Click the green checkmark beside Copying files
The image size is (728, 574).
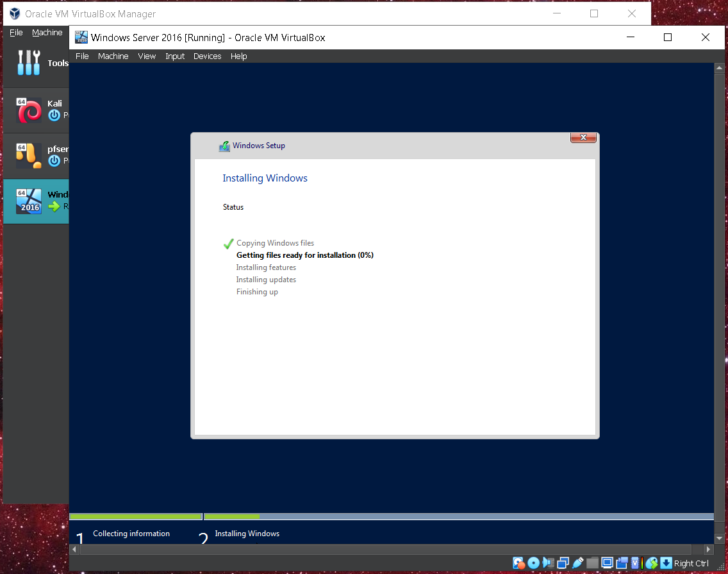point(228,244)
